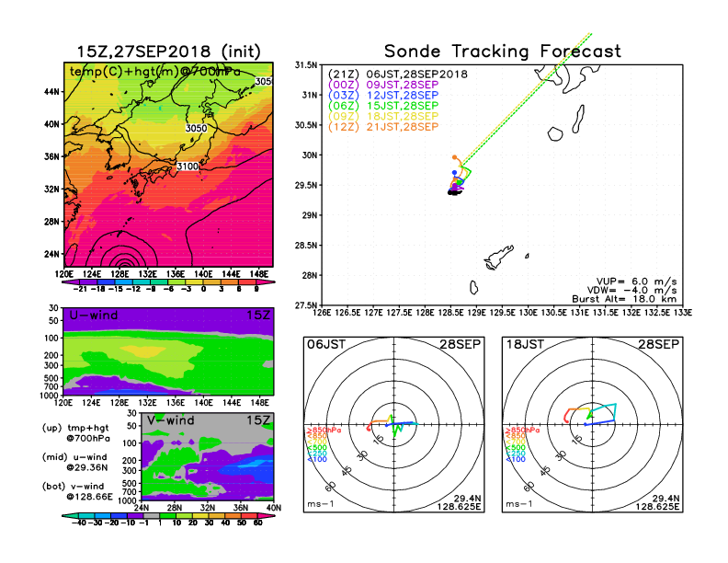This screenshot has width=728, height=563.
Task: Click the "148E" label under temperature map
Action: (259, 274)
